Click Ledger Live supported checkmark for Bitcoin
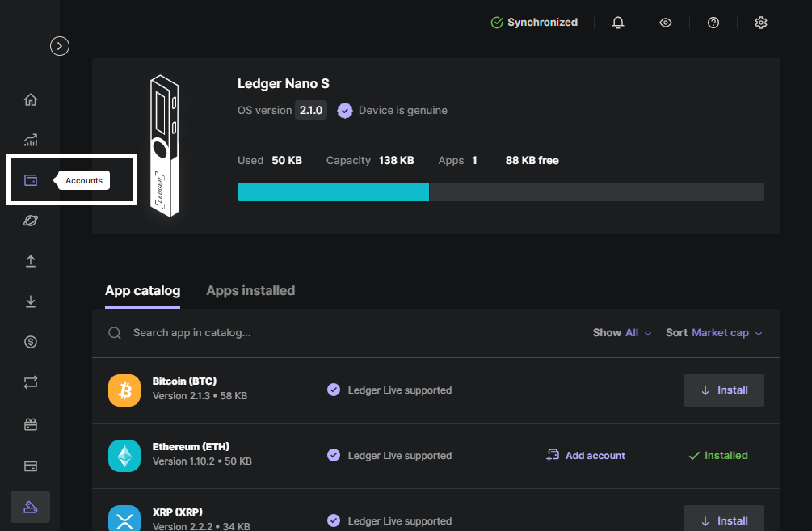This screenshot has width=812, height=531. 334,390
